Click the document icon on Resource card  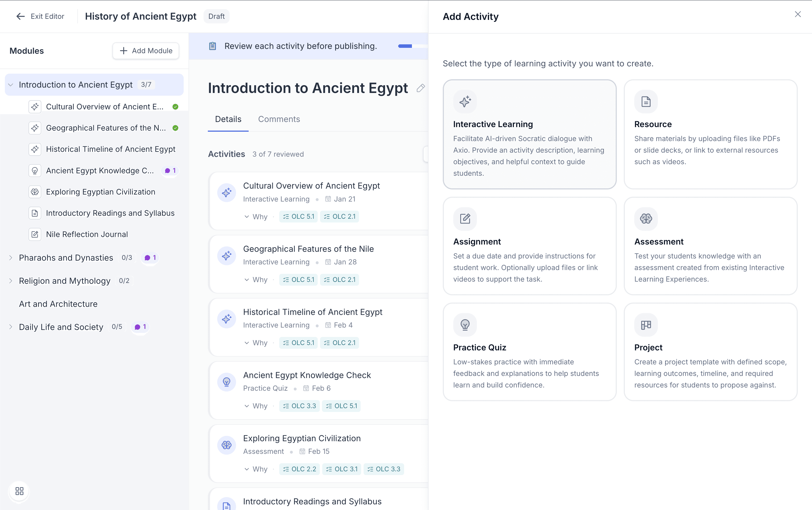[646, 101]
